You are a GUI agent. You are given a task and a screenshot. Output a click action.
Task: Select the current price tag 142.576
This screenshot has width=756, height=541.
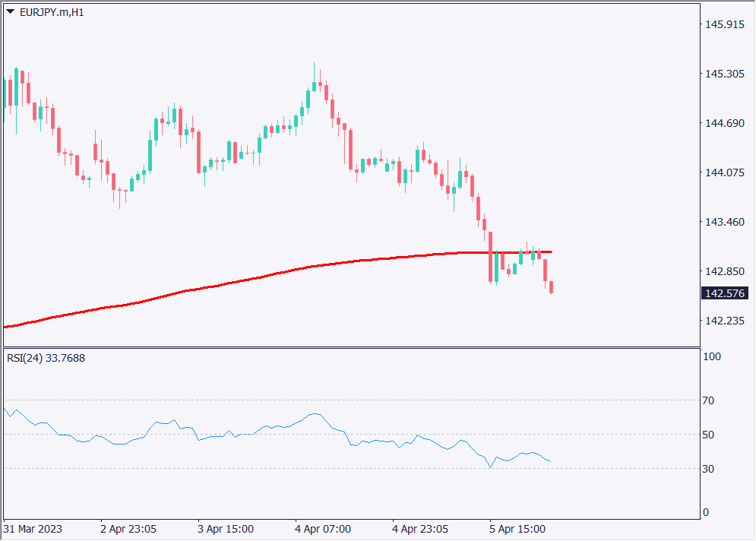pyautogui.click(x=726, y=293)
